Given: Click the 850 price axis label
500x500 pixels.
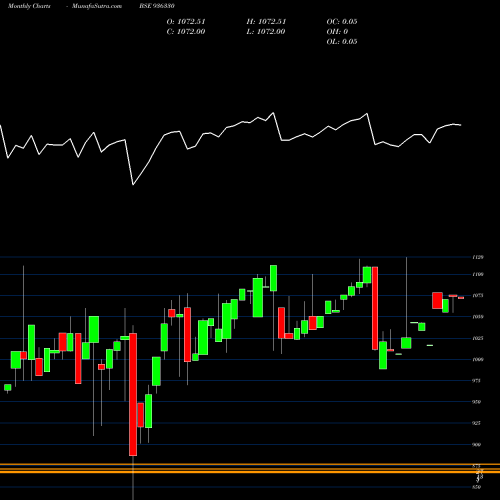Looking at the screenshot, I should pyautogui.click(x=477, y=487).
